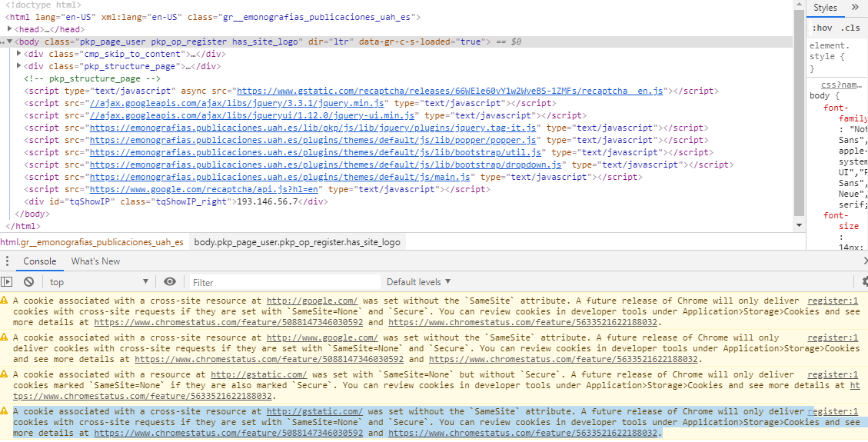Open chromestatus 5088147346030592 link in first warning
This screenshot has height=442, width=868.
point(228,322)
